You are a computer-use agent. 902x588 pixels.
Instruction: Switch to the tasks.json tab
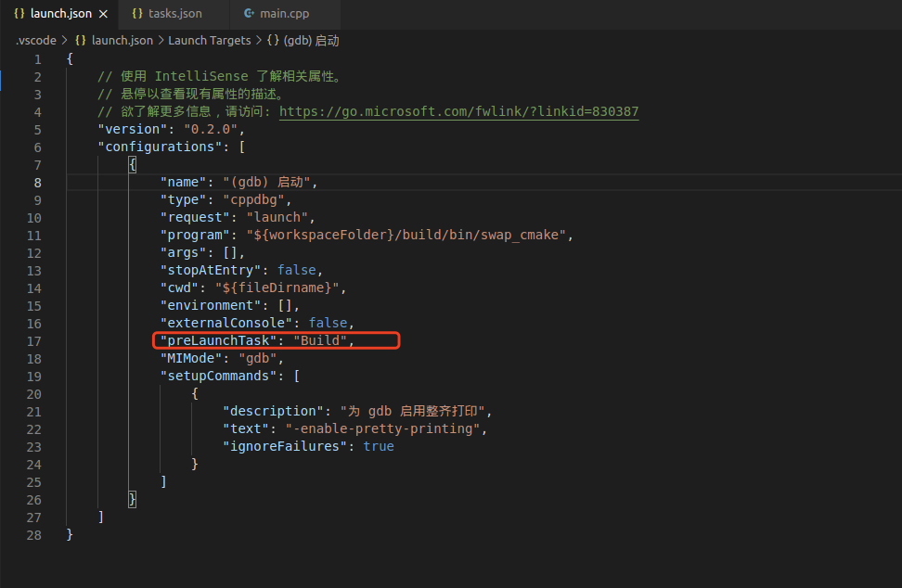[x=174, y=14]
